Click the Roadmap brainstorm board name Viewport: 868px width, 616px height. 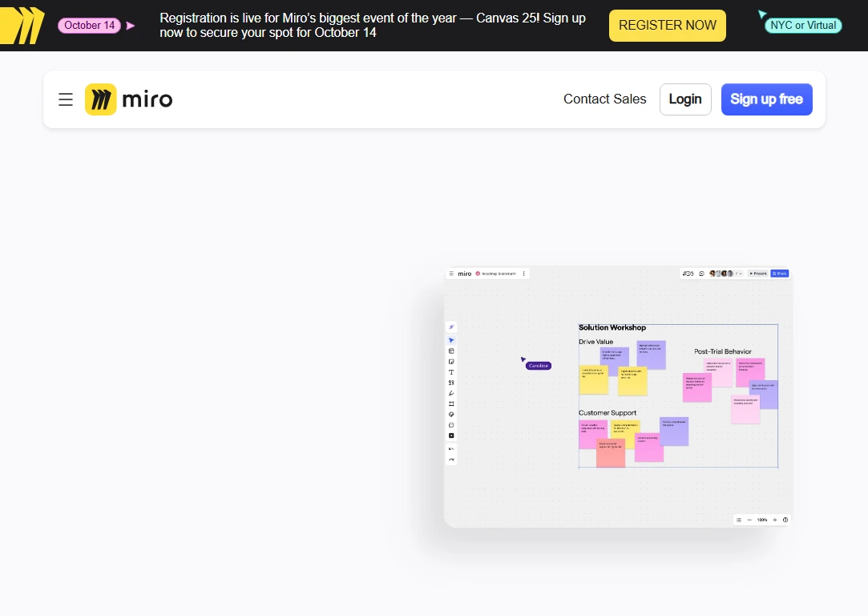point(499,274)
